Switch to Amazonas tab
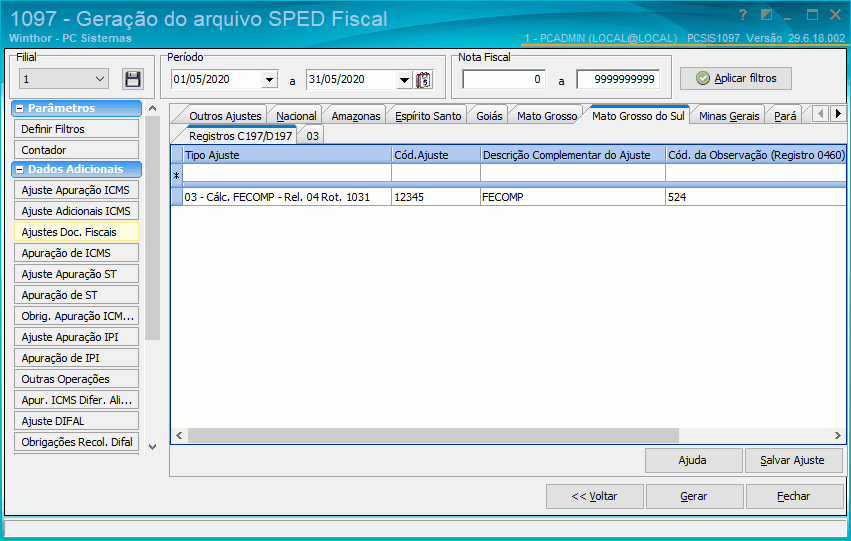The width and height of the screenshot is (851, 541). tap(355, 116)
